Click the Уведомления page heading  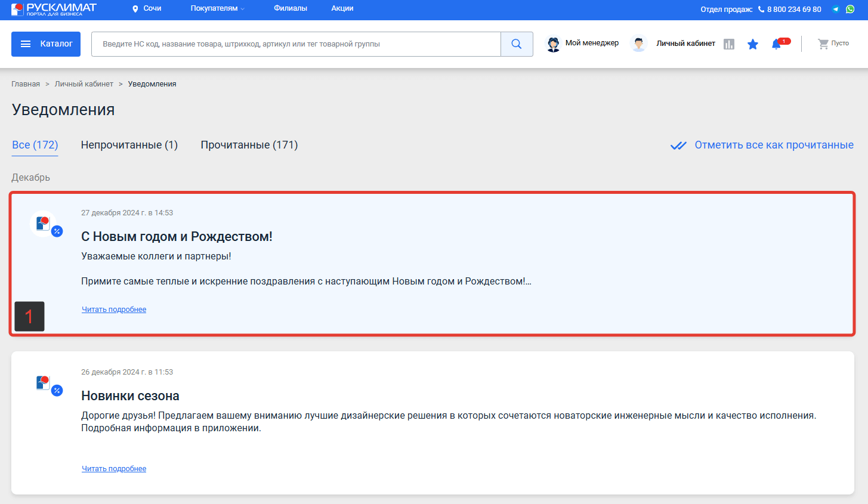[x=63, y=110]
